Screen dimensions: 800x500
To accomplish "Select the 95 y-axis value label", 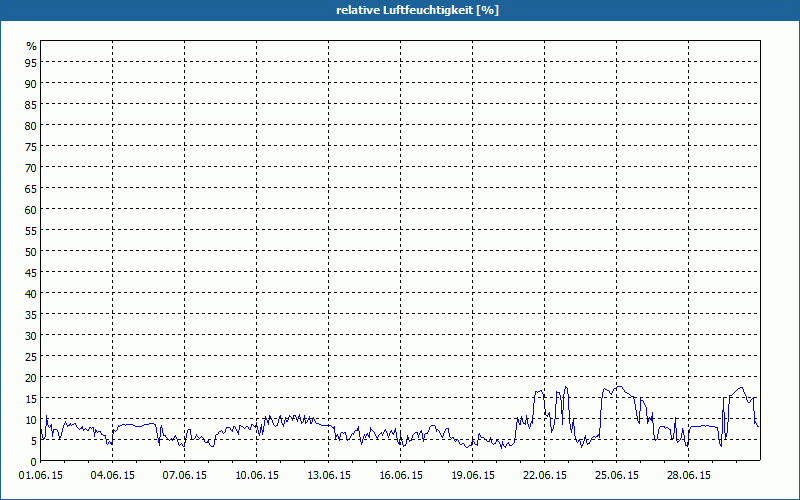I will click(x=31, y=63).
